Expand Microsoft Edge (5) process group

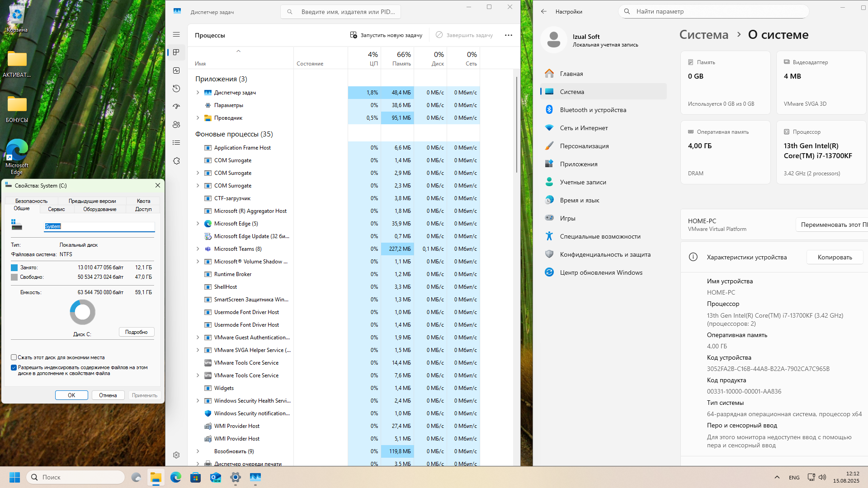pos(198,224)
